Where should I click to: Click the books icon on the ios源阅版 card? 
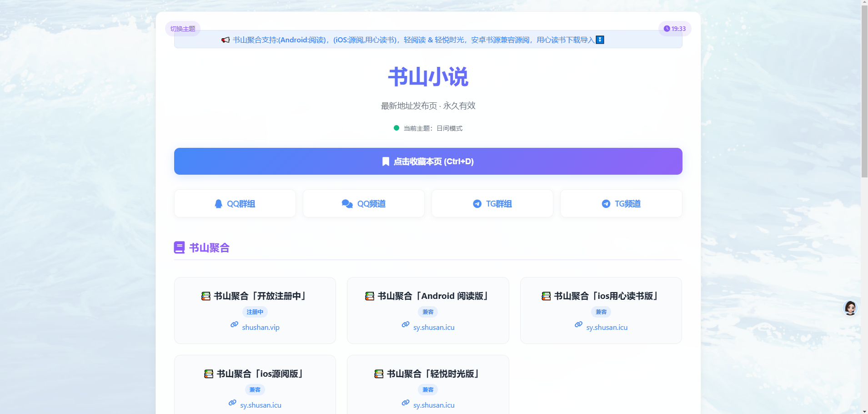(x=209, y=374)
